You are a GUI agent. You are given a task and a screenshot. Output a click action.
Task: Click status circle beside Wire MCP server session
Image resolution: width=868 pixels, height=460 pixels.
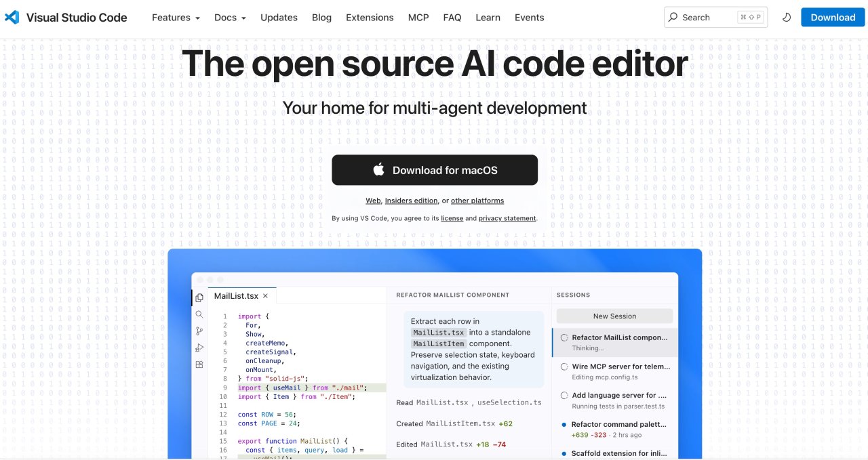coord(564,367)
